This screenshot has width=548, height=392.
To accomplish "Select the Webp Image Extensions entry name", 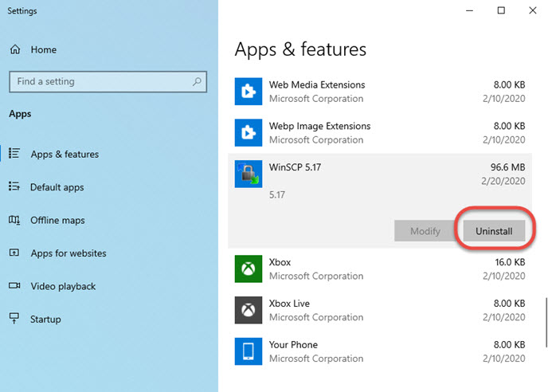I will (319, 126).
